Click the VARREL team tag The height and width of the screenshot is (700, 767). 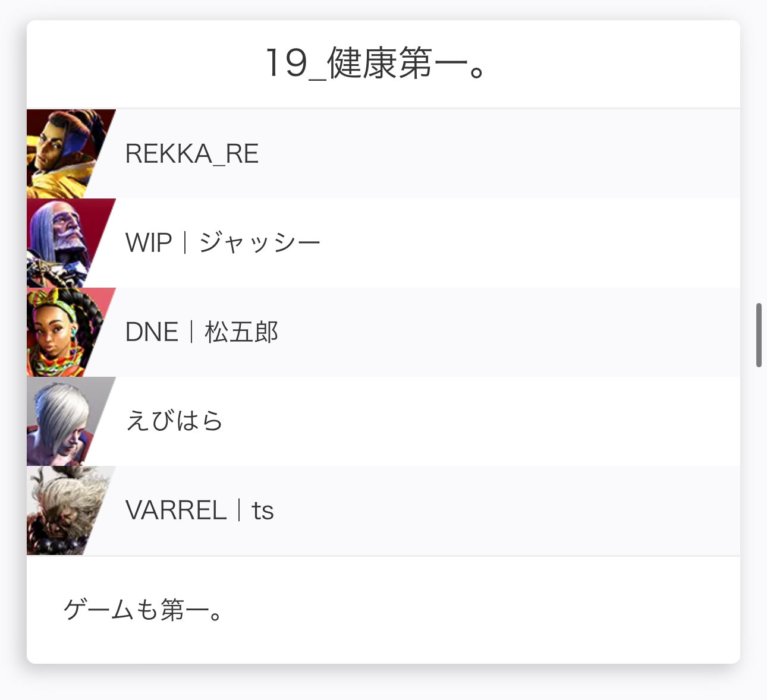(x=176, y=510)
